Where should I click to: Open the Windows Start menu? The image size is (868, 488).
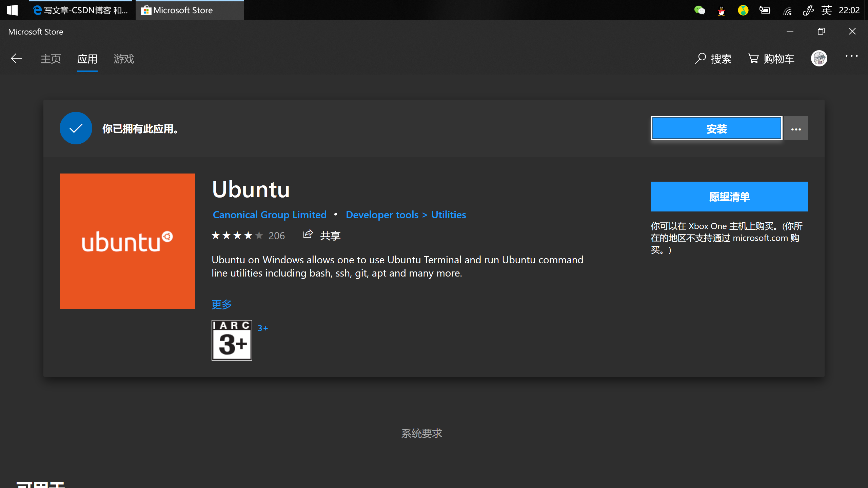point(13,10)
